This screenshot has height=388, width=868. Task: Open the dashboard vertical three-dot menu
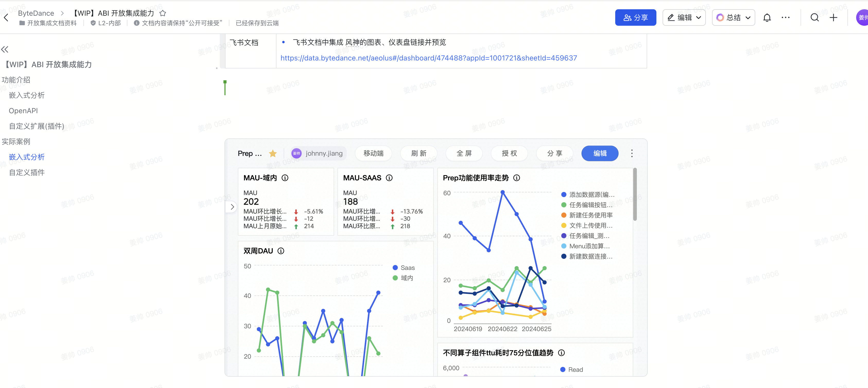click(632, 154)
